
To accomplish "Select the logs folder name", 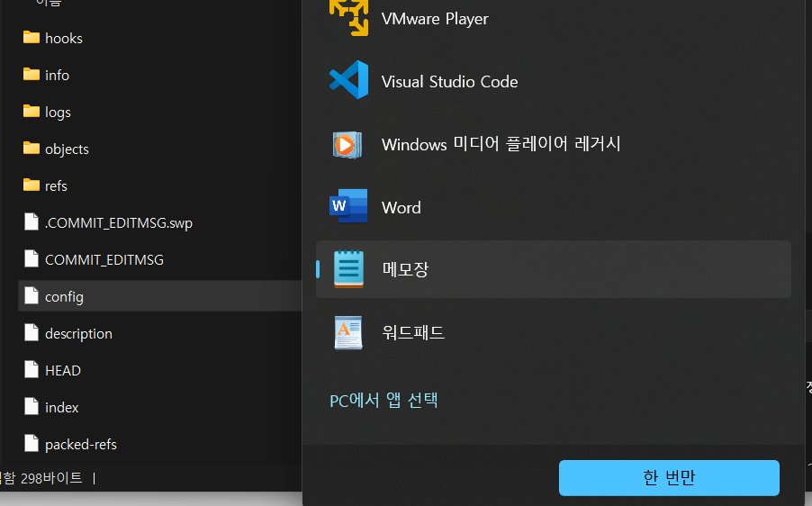I will tap(58, 113).
